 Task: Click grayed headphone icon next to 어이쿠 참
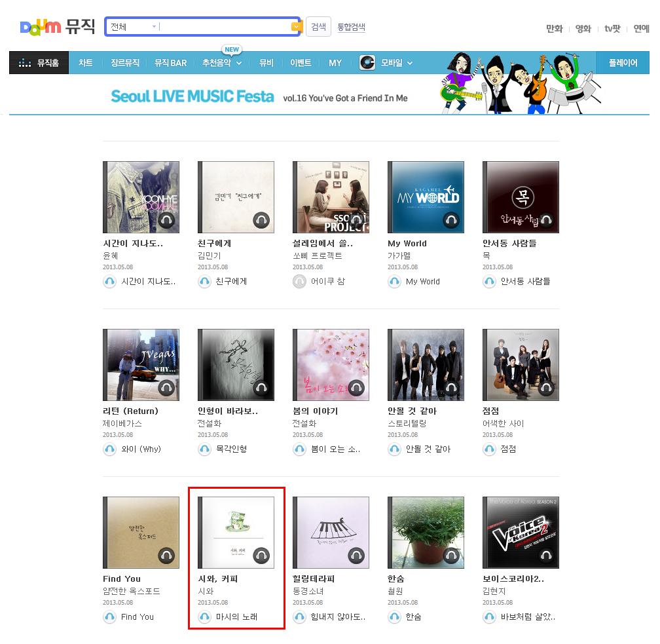[300, 281]
